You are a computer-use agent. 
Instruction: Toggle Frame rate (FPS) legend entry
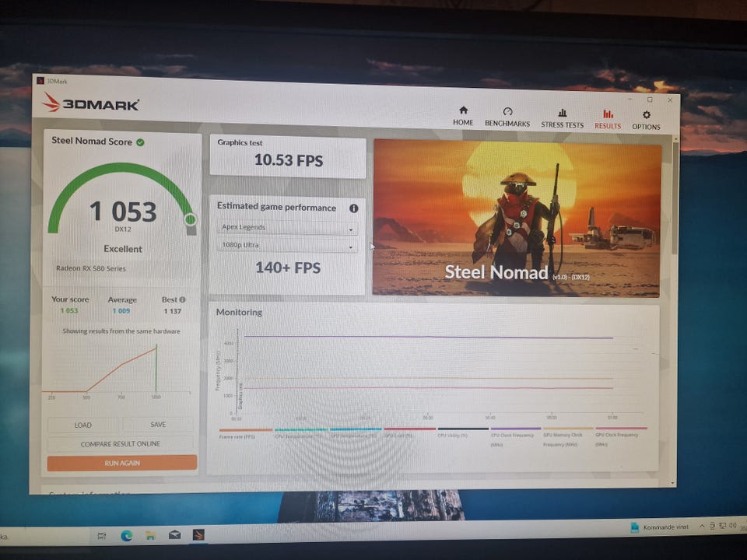click(245, 433)
